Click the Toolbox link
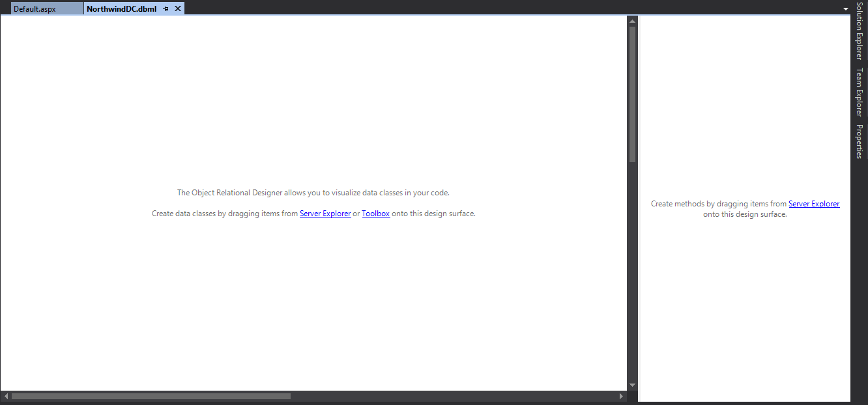Screen dimensions: 868x405 point(376,214)
